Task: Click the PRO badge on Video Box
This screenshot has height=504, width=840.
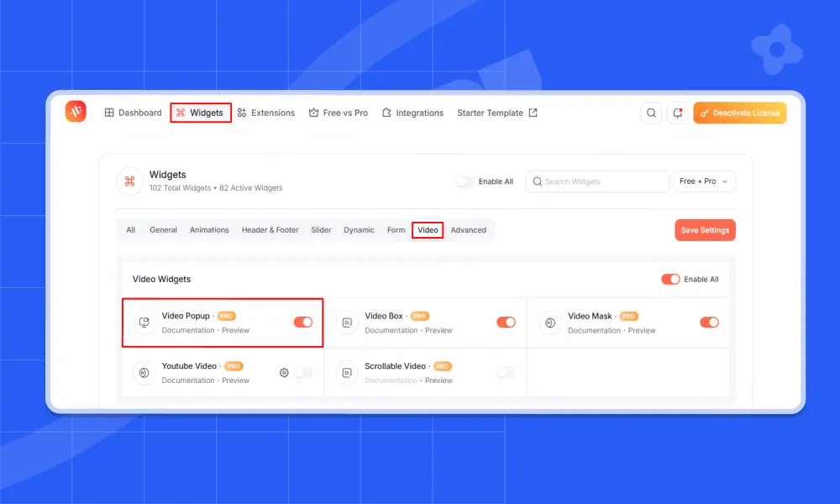Action: tap(419, 316)
